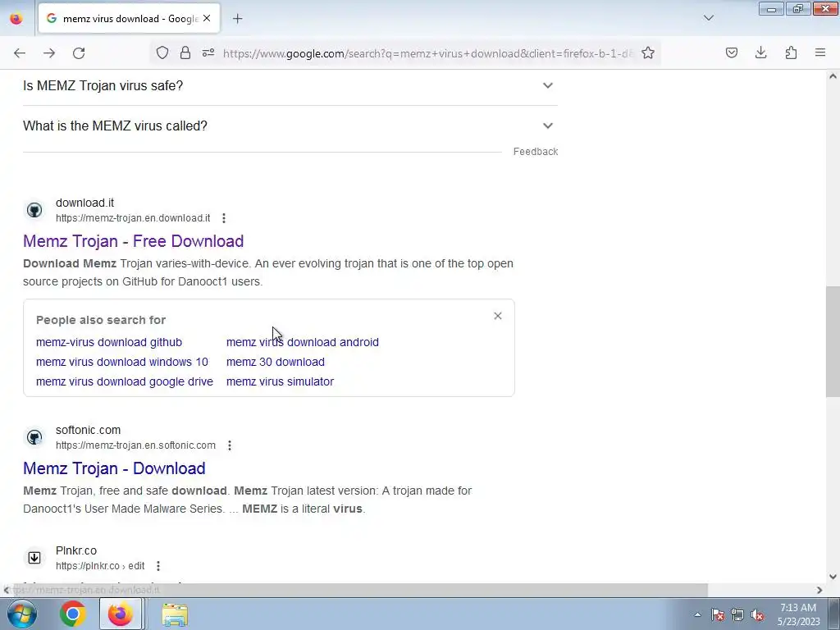The width and height of the screenshot is (840, 630).
Task: Click the Firefox View icon near the tab strip
Action: 16,19
